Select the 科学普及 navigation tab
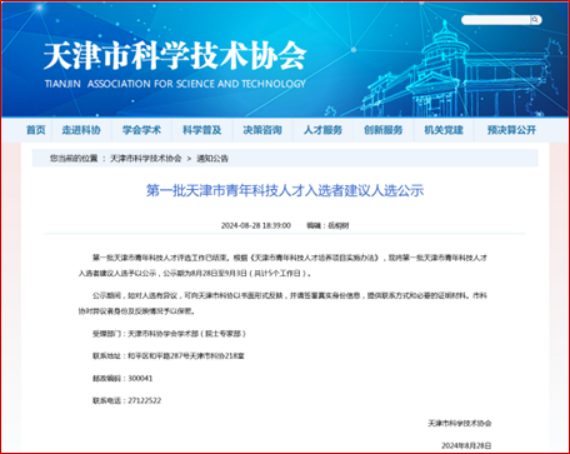Screen dimensions: 570x454 pos(202,130)
